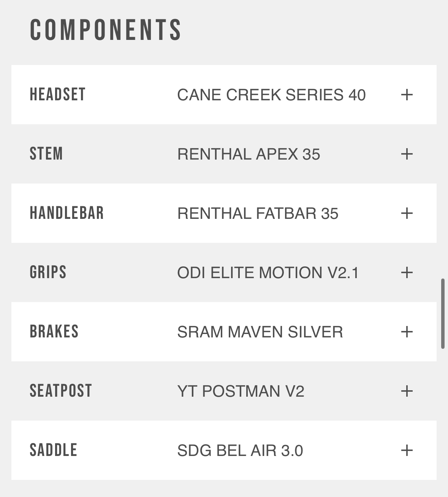Click the plus icon beside Renthal Apex 35
Image resolution: width=448 pixels, height=497 pixels.
coord(407,154)
